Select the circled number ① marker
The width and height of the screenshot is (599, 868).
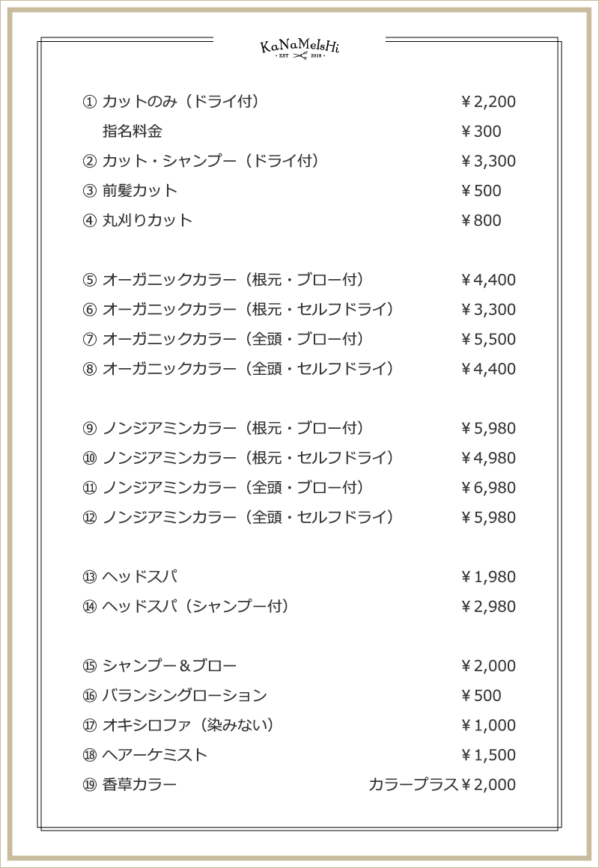pyautogui.click(x=89, y=102)
